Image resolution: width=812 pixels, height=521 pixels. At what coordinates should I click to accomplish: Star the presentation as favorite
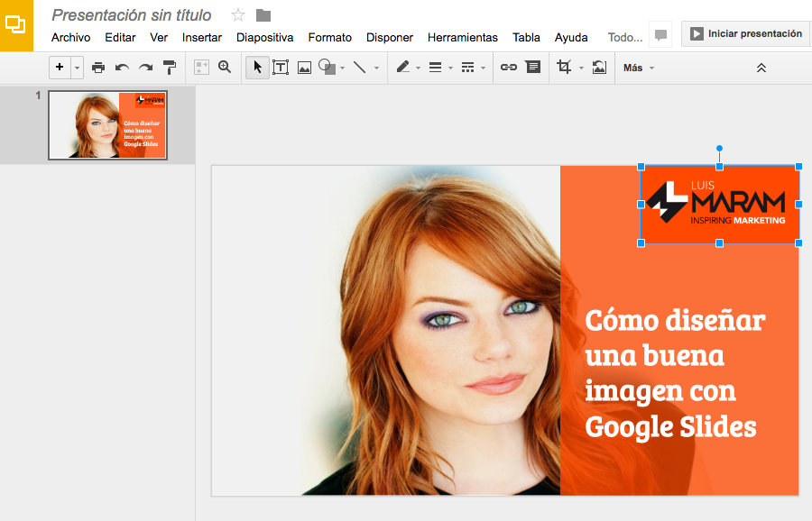tap(238, 14)
